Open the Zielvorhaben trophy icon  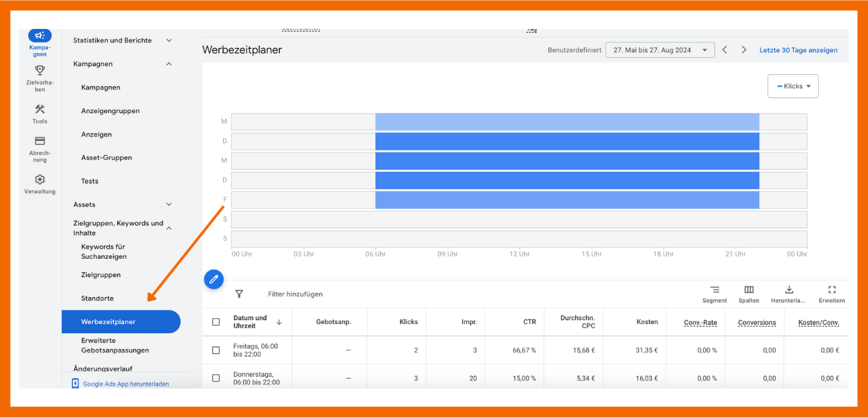39,71
